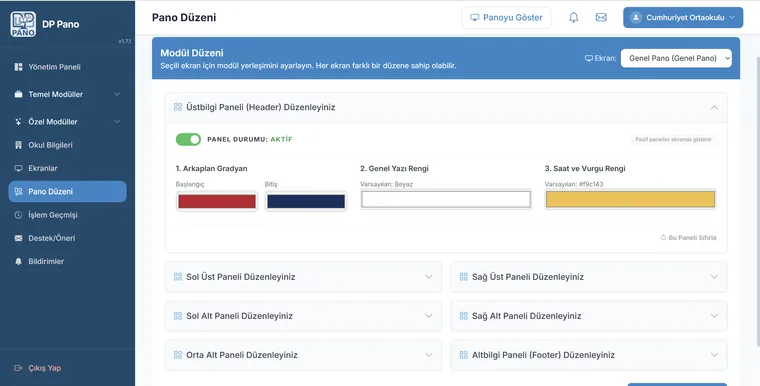
Task: Click the Destek/Öneri envelope icon in sidebar
Action: point(18,238)
